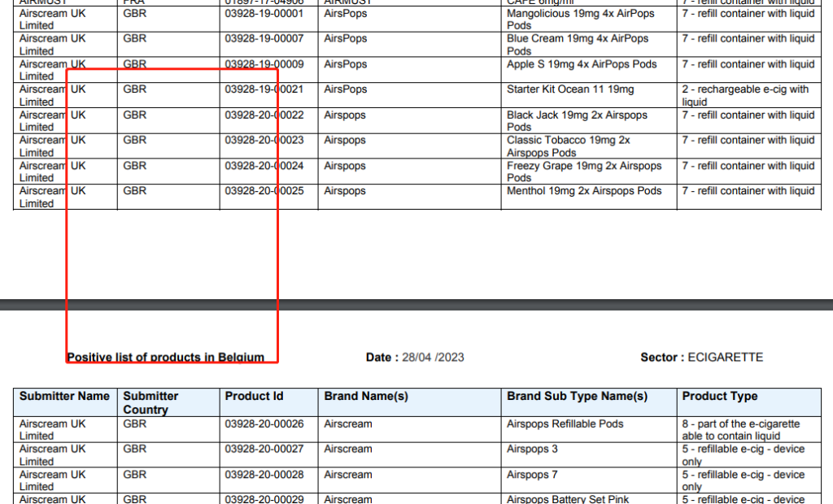
Task: Select product ID 03928-20-00028
Action: pos(264,474)
